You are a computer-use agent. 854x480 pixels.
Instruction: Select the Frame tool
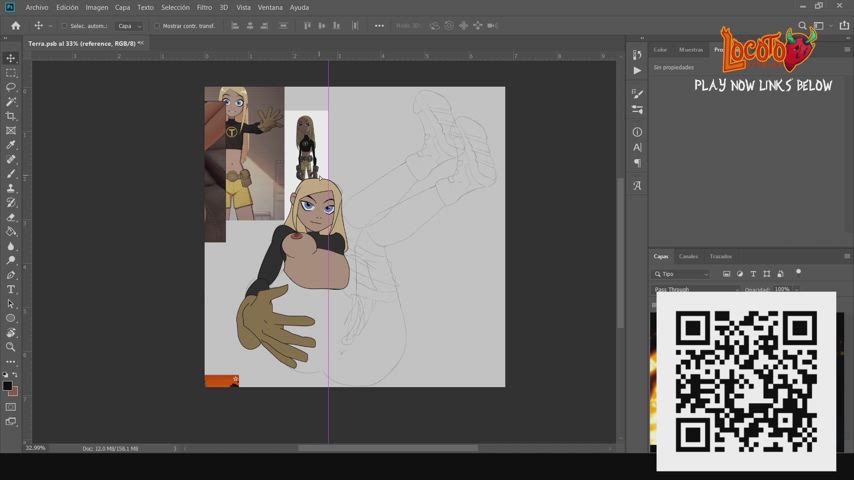(x=10, y=130)
